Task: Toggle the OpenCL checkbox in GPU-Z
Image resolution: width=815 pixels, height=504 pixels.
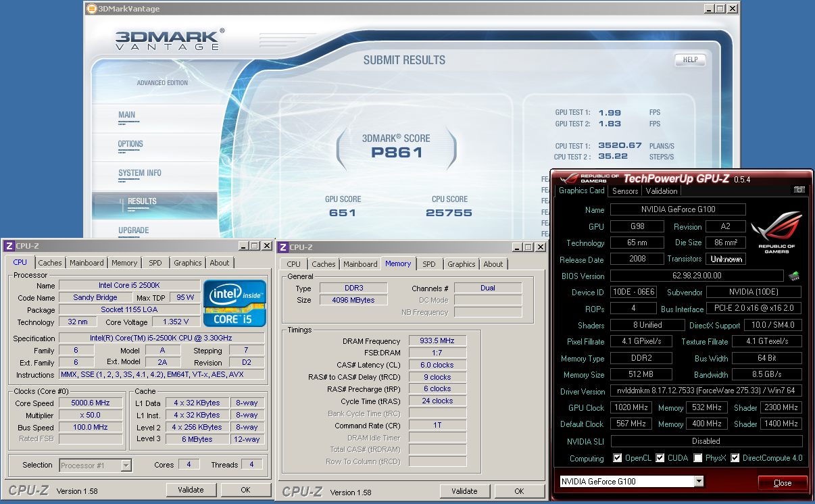Action: (617, 458)
